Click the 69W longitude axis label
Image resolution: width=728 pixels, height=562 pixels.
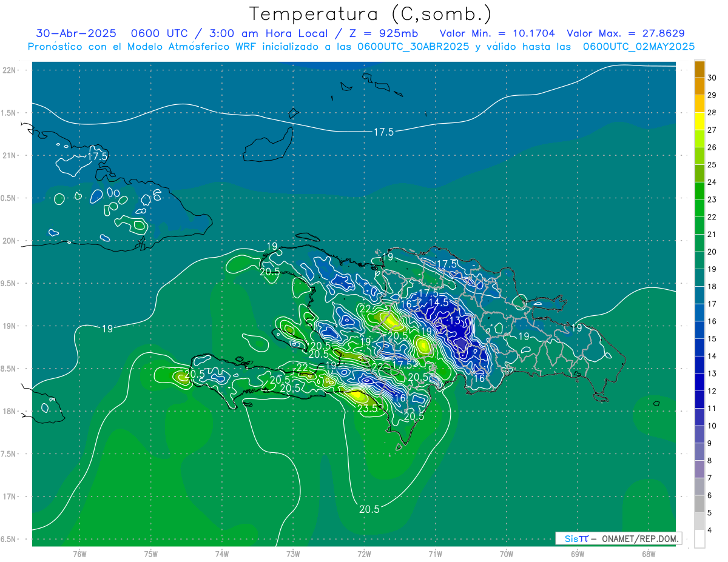tap(578, 554)
